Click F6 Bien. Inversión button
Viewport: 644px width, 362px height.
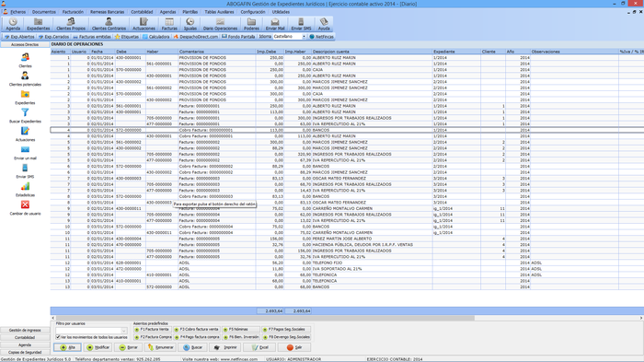pos(241,337)
